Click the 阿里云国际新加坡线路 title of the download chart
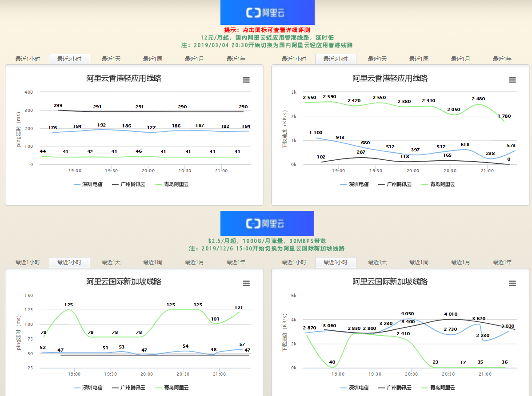Image resolution: width=532 pixels, height=396 pixels. 390,282
